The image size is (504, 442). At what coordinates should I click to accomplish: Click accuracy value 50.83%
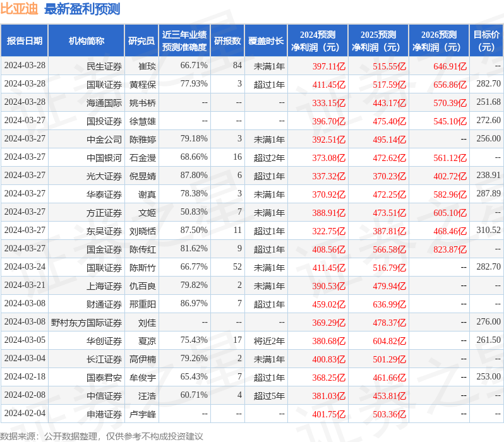coord(194,212)
